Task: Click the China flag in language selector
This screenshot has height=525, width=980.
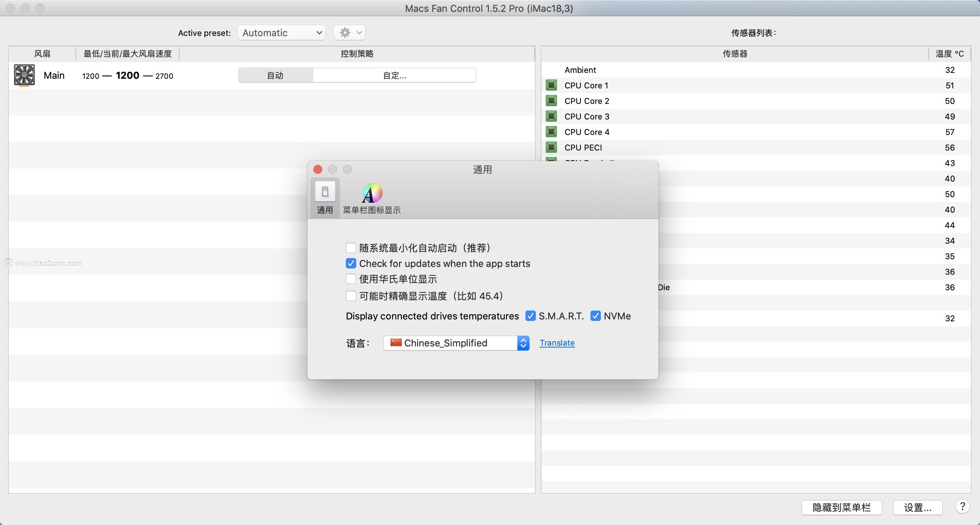Action: (396, 343)
